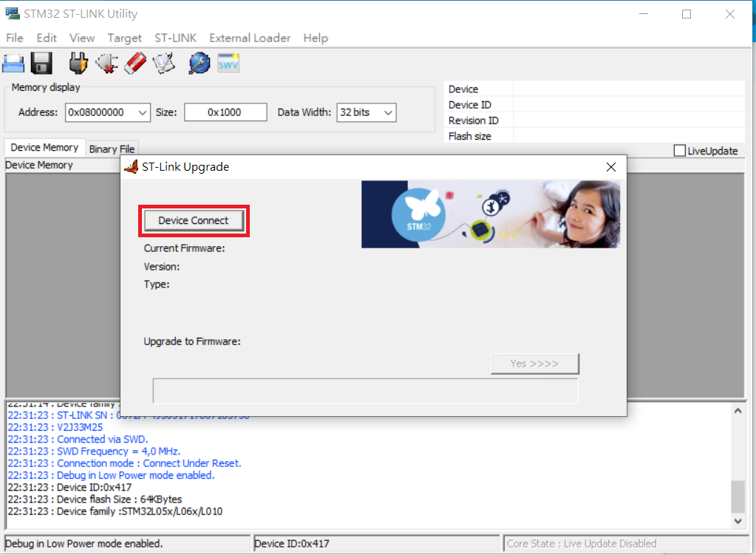
Task: Open the File menu
Action: [15, 38]
